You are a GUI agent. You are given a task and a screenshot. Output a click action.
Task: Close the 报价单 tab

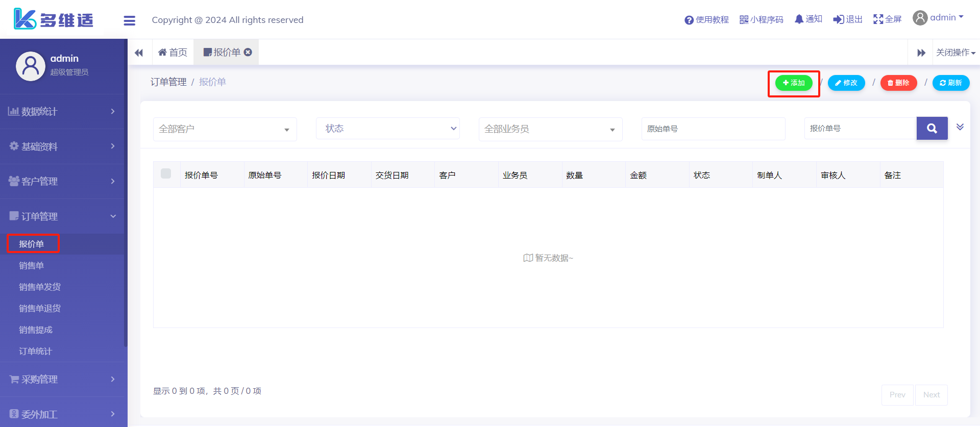pyautogui.click(x=248, y=52)
